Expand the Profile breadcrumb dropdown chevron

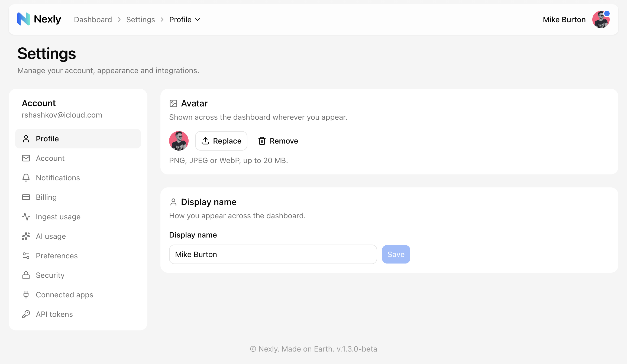(198, 19)
